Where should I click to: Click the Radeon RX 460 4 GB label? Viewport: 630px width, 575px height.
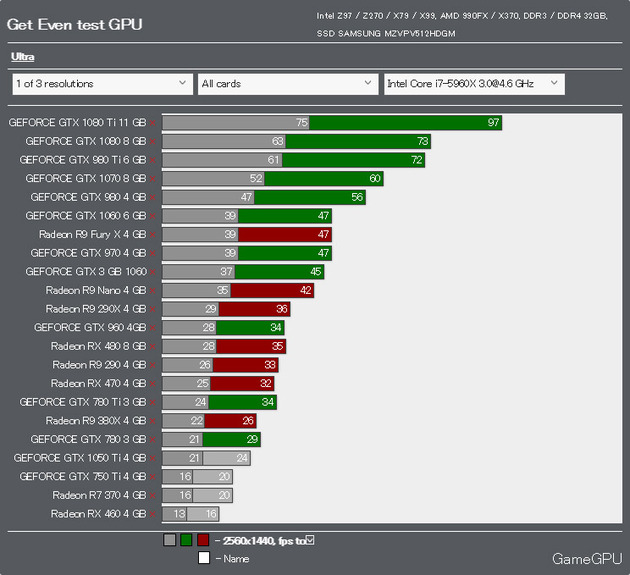[x=98, y=514]
